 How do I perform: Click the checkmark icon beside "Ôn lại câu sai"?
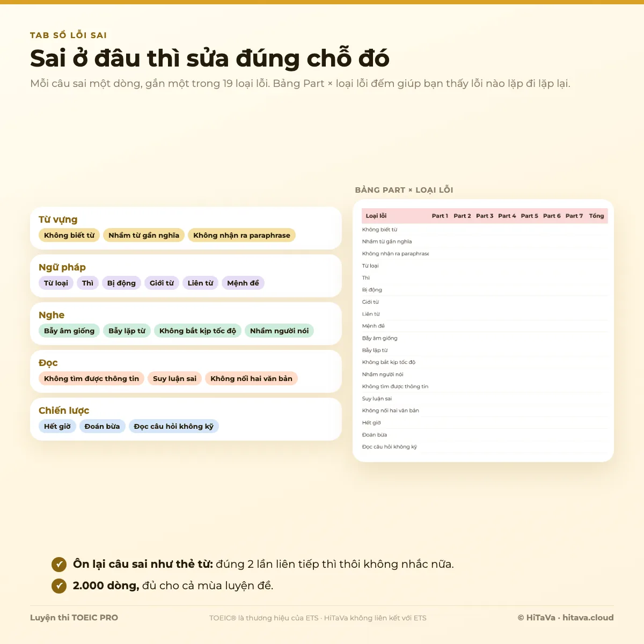coord(59,565)
